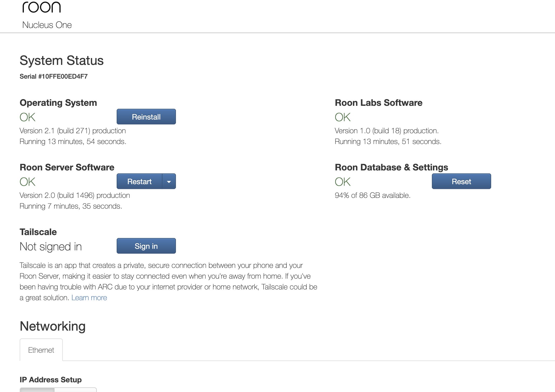Click the Operating System OK status
555x392 pixels.
coord(27,117)
